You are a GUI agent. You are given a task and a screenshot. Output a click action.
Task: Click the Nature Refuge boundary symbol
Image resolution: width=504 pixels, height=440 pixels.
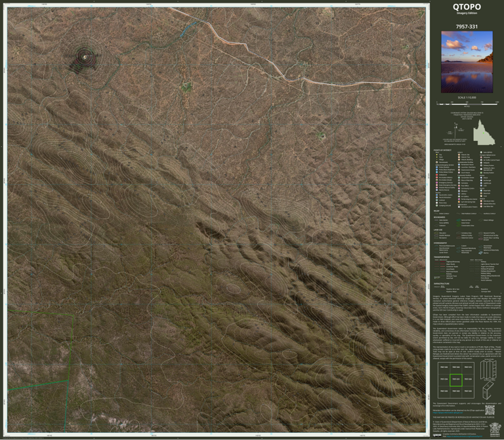[480, 220]
